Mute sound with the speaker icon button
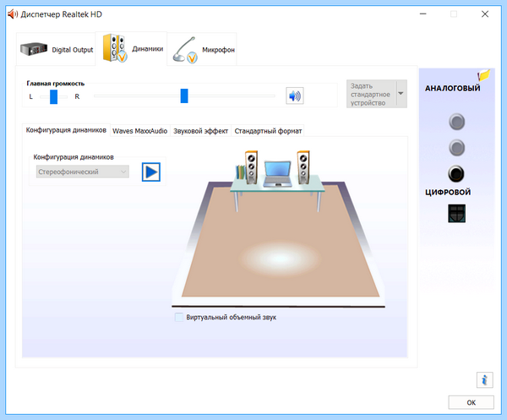The height and width of the screenshot is (420, 507). pos(295,95)
